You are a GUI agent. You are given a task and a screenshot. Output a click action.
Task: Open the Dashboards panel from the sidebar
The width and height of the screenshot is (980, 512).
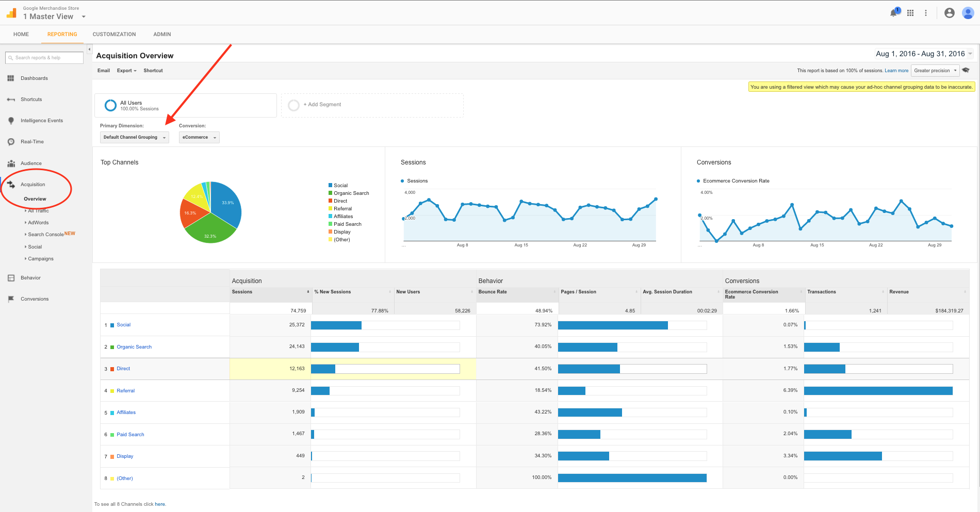point(11,78)
